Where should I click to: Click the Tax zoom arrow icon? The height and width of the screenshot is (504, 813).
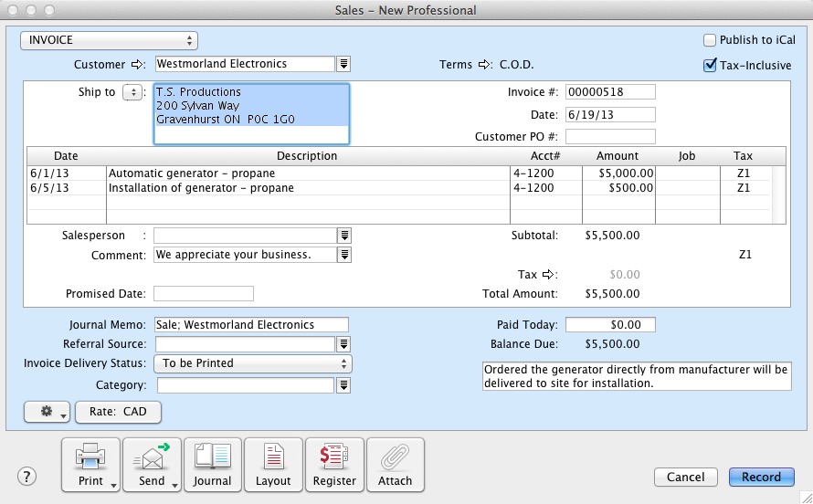pos(549,275)
